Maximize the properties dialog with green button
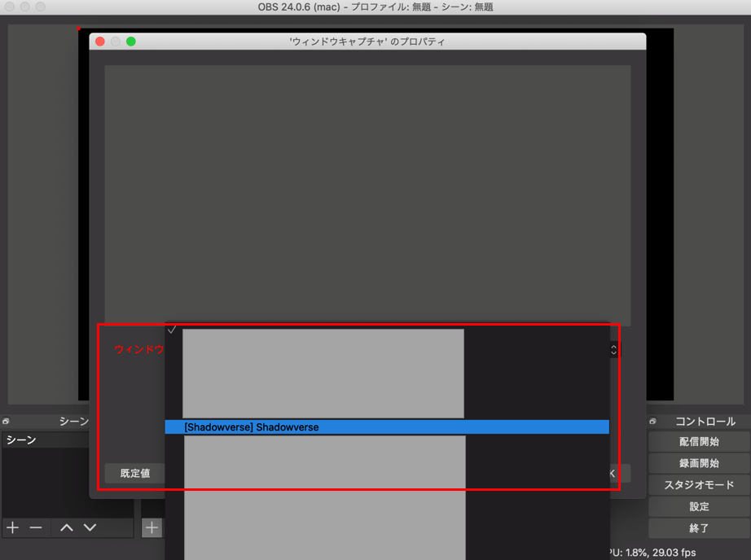Image resolution: width=751 pixels, height=560 pixels. [x=131, y=42]
